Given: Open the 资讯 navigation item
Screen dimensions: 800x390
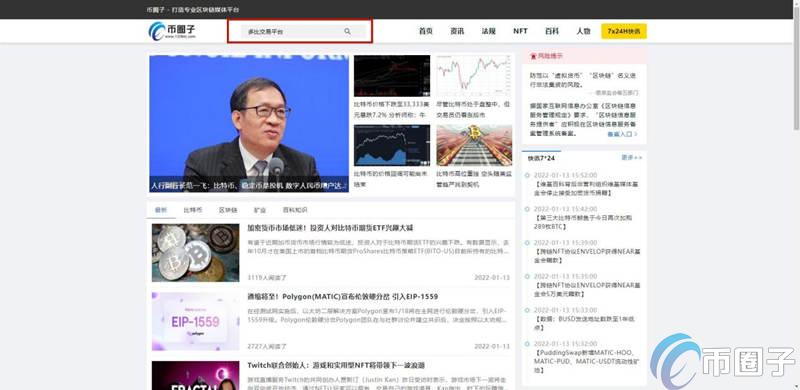Looking at the screenshot, I should click(457, 31).
